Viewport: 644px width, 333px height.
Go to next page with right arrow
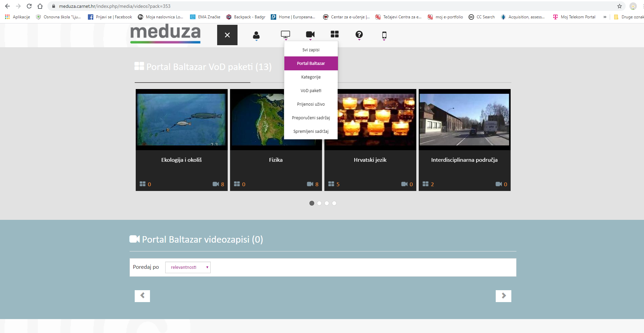[x=504, y=296]
